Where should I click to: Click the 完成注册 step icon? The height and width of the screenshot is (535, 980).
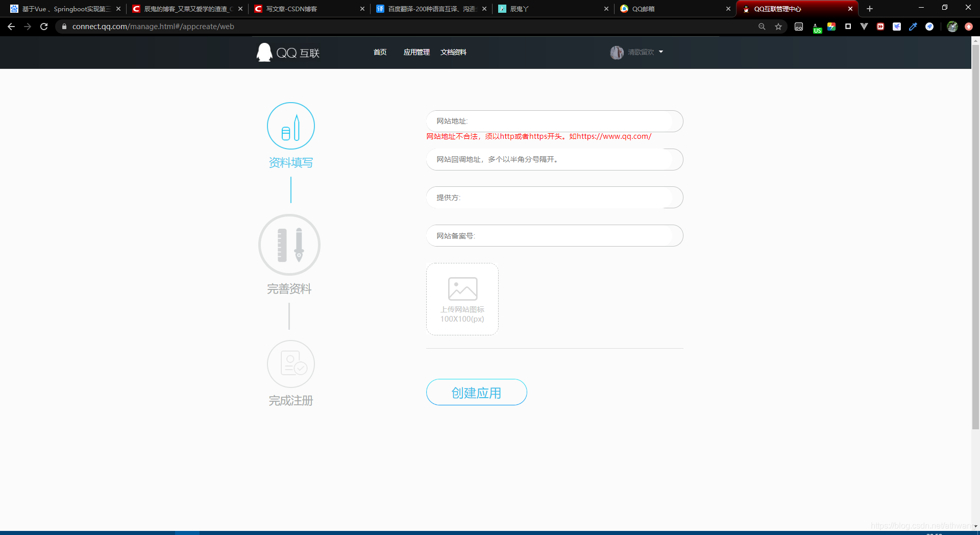tap(291, 364)
